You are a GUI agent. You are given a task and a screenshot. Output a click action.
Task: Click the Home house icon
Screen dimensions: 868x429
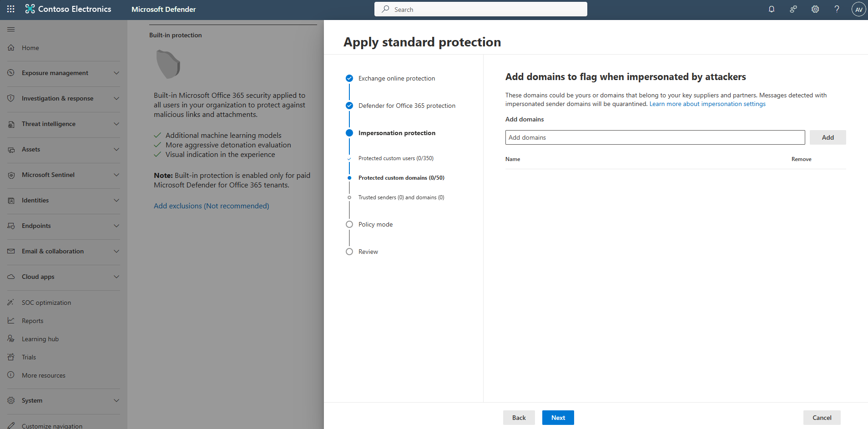pyautogui.click(x=11, y=48)
